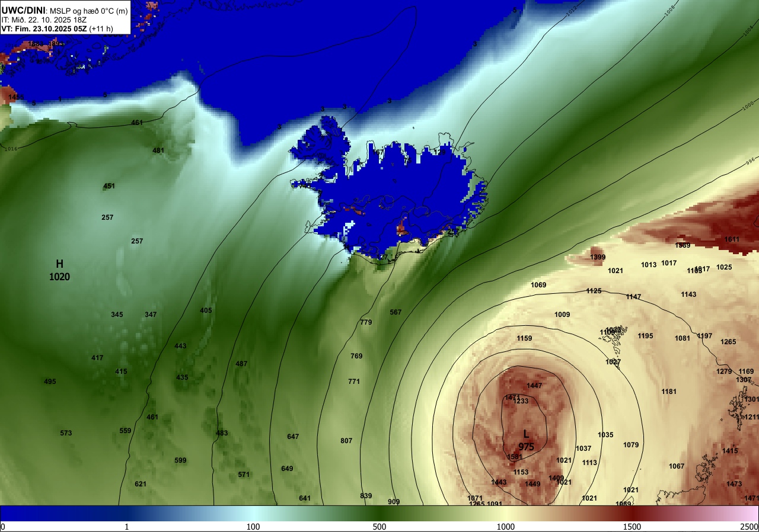Image resolution: width=759 pixels, height=532 pixels.
Task: Click the '100' tick on the color scale
Action: pos(253,527)
